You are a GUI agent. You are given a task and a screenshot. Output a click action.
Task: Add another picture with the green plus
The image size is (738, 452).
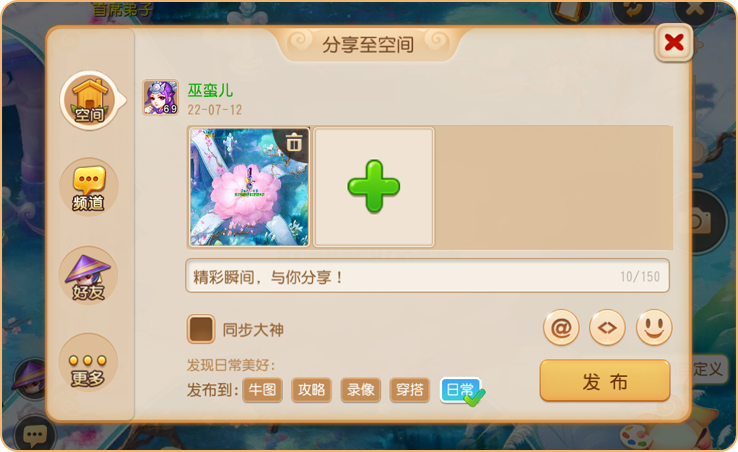(x=374, y=187)
